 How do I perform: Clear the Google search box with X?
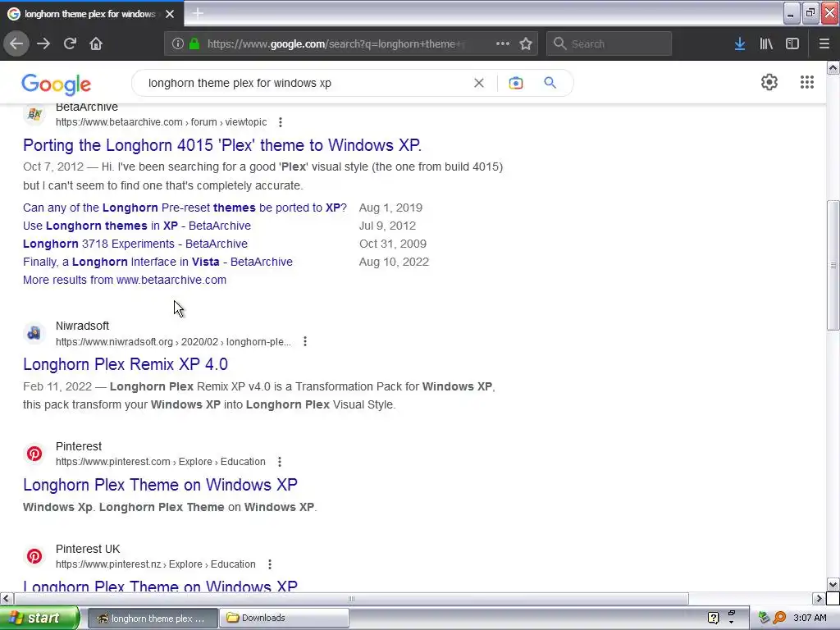coord(479,83)
